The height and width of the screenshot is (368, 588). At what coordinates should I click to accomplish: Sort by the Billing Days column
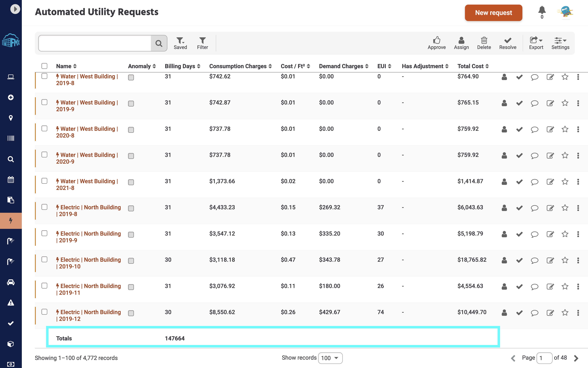182,66
